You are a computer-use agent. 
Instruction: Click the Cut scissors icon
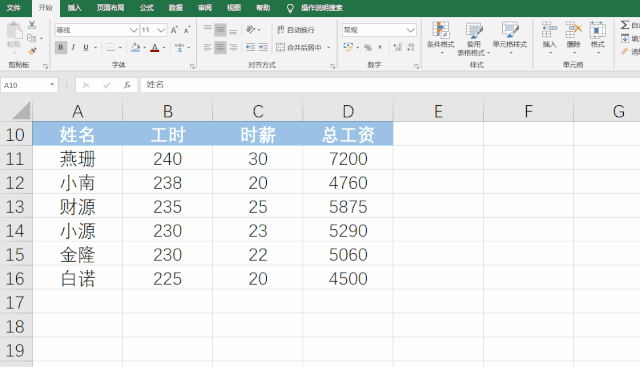point(32,25)
